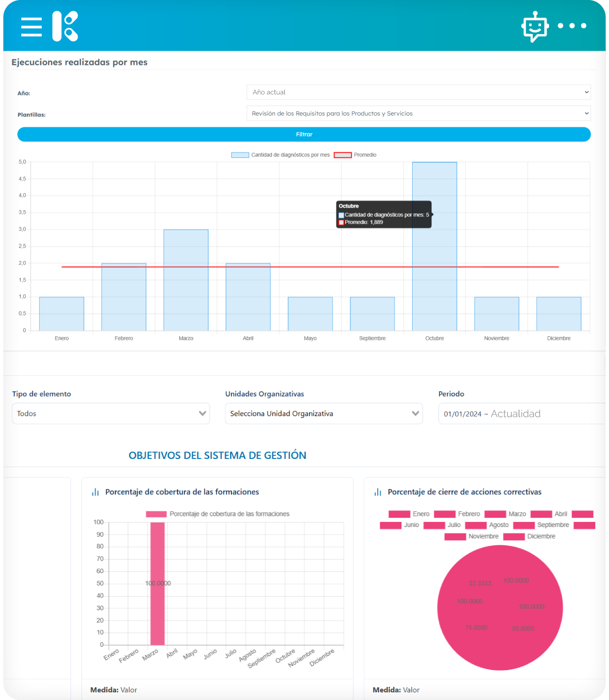Click the K logo in the header

tap(65, 26)
